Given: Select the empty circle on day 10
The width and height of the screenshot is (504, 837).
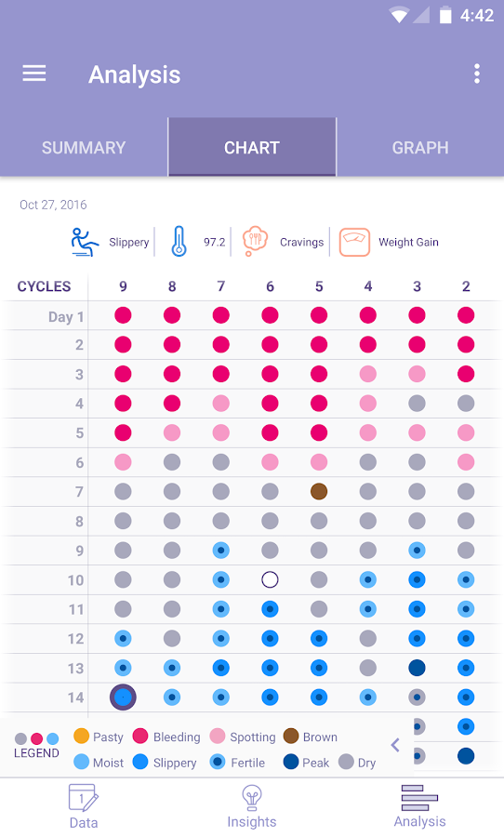Looking at the screenshot, I should [x=270, y=579].
